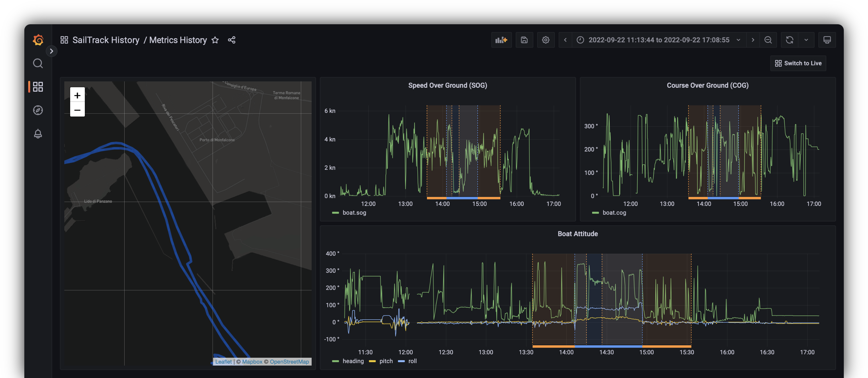The width and height of the screenshot is (868, 378).
Task: Toggle roll series visibility in legend
Action: (412, 361)
